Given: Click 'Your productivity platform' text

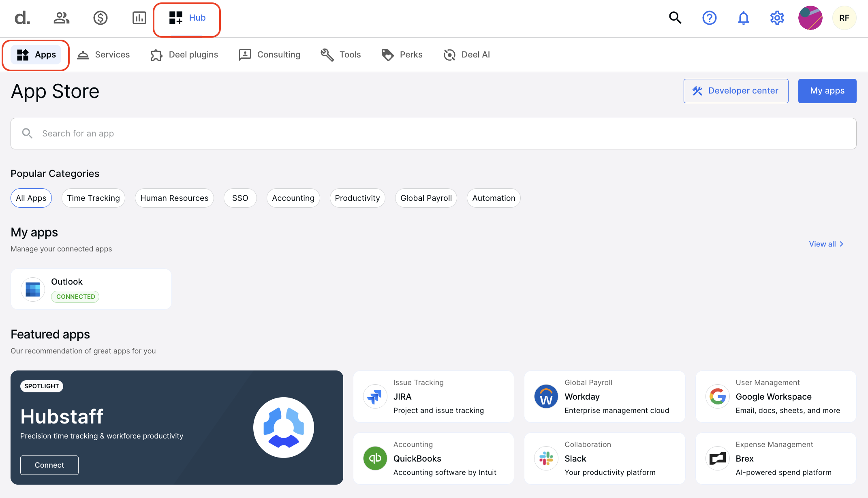Looking at the screenshot, I should coord(610,472).
